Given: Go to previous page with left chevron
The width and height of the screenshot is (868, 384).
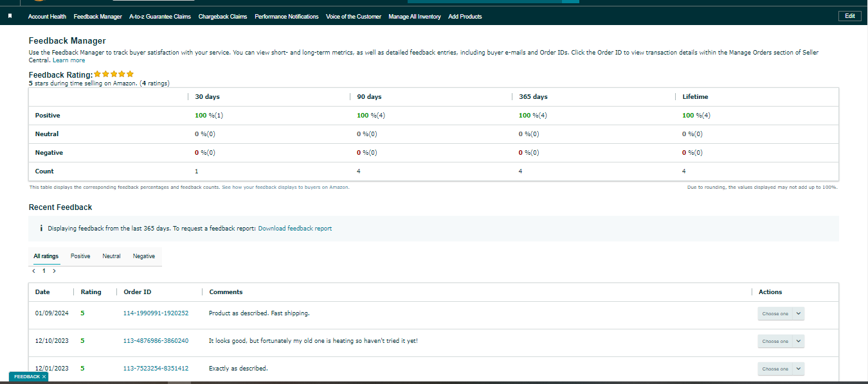Looking at the screenshot, I should (34, 271).
